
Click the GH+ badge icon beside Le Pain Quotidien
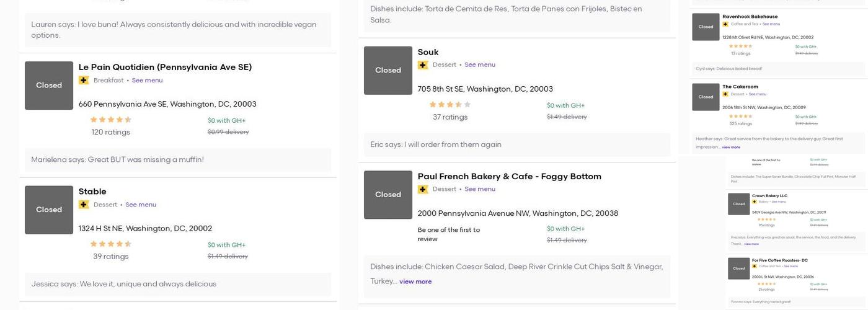coord(84,80)
